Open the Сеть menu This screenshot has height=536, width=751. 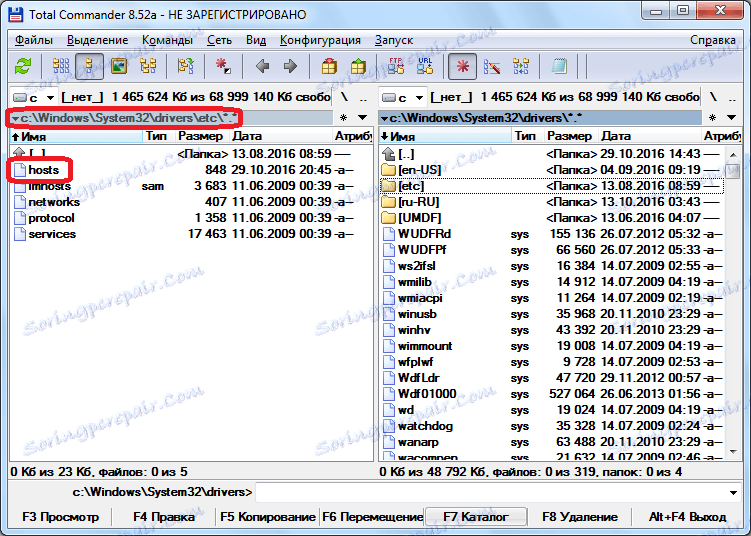point(219,40)
